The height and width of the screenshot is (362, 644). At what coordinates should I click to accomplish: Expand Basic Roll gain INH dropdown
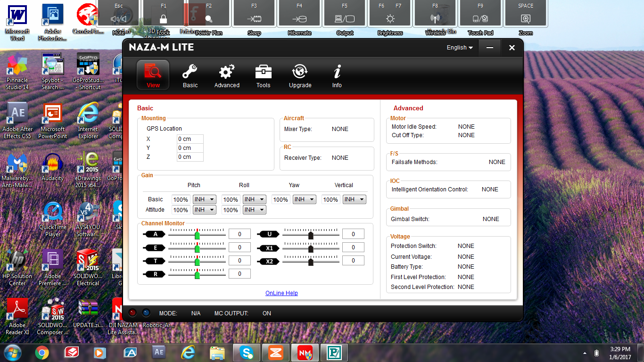click(254, 199)
